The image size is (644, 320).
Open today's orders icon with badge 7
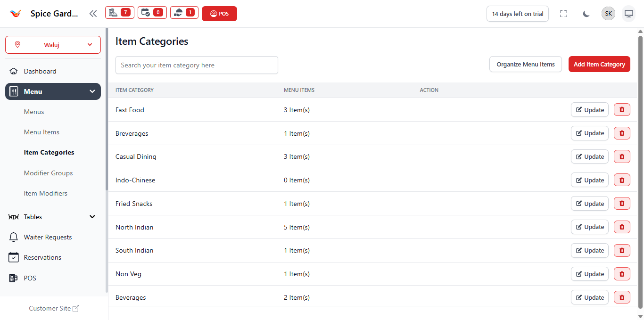pyautogui.click(x=119, y=13)
